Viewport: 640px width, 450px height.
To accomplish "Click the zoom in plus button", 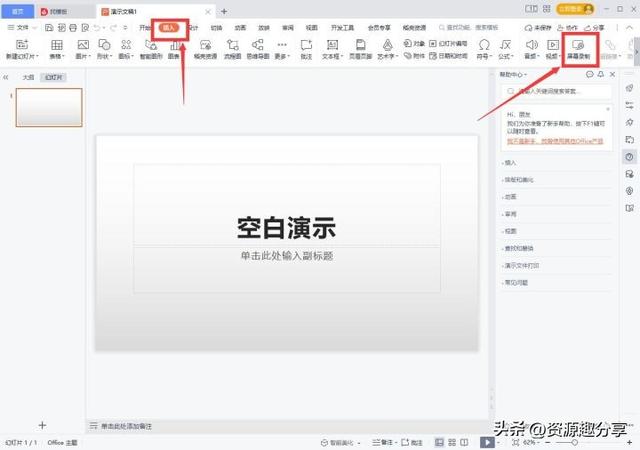I will 629,442.
